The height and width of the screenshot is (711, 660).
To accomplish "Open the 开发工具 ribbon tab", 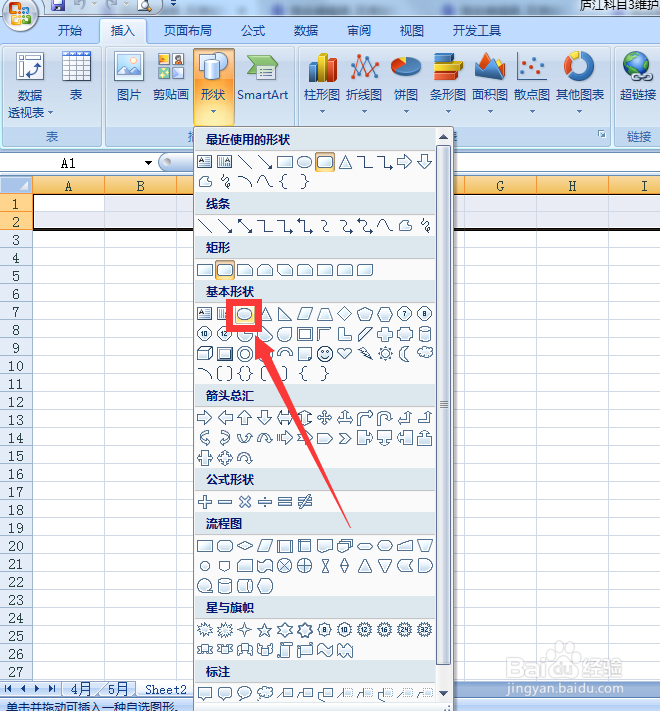I will (477, 31).
